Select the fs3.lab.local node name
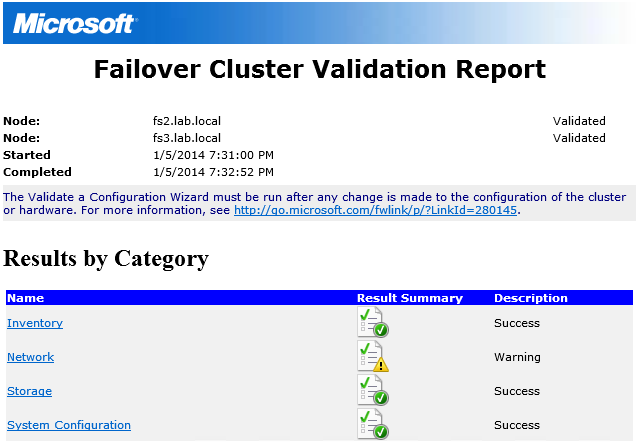Image resolution: width=636 pixels, height=442 pixels. point(180,138)
